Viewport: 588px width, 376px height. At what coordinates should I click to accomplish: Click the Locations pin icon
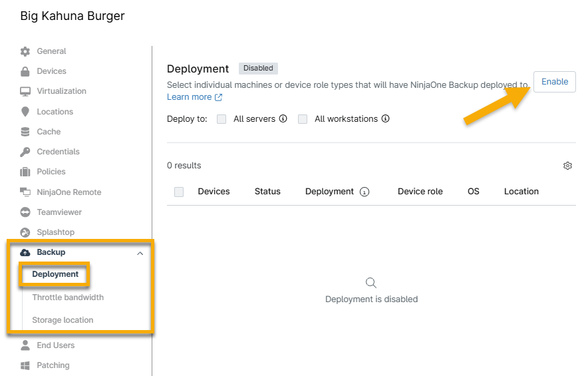tap(25, 112)
